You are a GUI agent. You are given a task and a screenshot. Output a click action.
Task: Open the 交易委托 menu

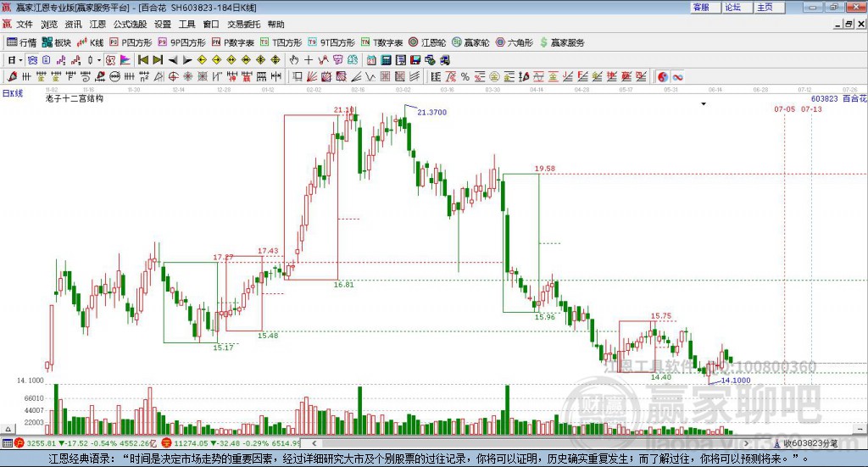click(x=243, y=25)
